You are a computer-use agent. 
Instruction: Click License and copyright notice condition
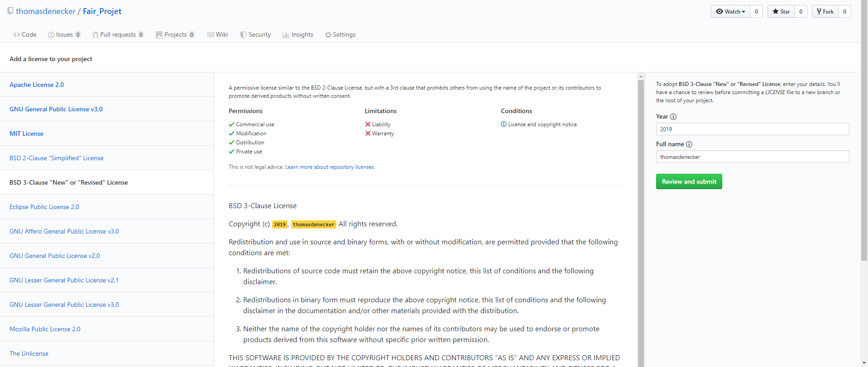(542, 124)
